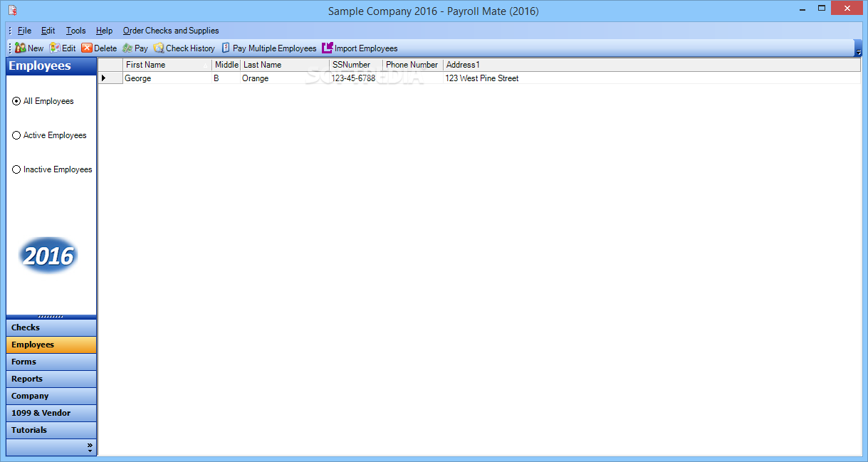The image size is (868, 462).
Task: Click the Orange last name cell
Action: (x=285, y=78)
